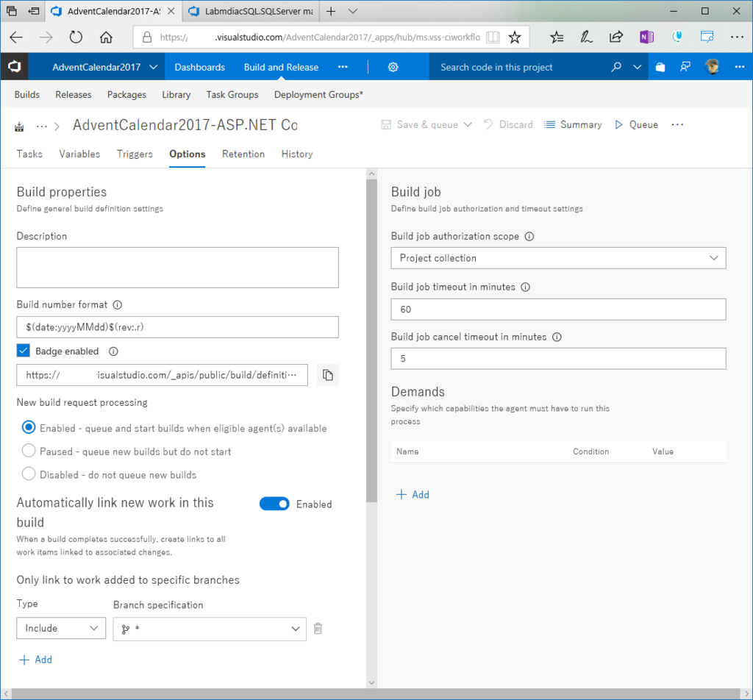
Task: Edit the Build job timeout field
Action: coord(559,310)
